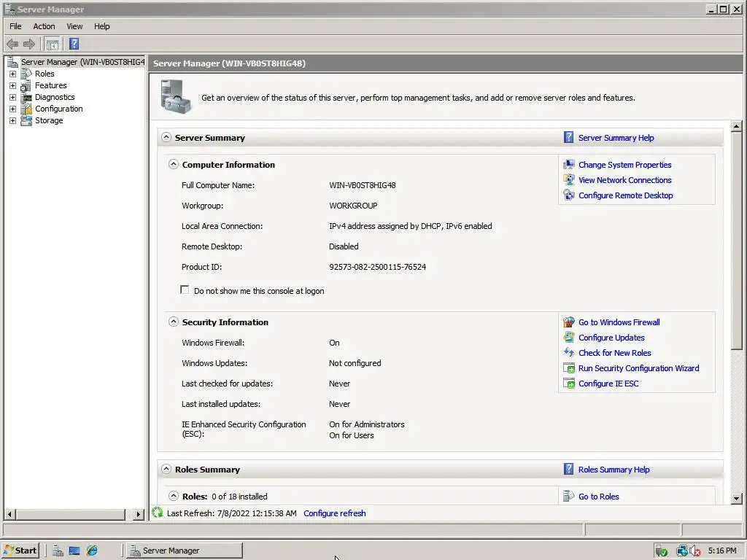This screenshot has height=560, width=747.
Task: Click the vertical scrollbar down arrow
Action: click(736, 499)
